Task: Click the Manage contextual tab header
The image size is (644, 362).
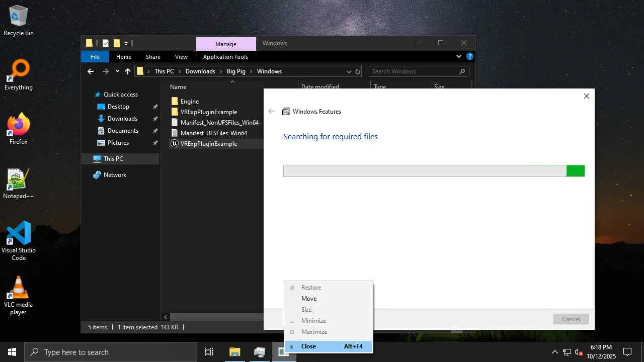Action: [226, 44]
